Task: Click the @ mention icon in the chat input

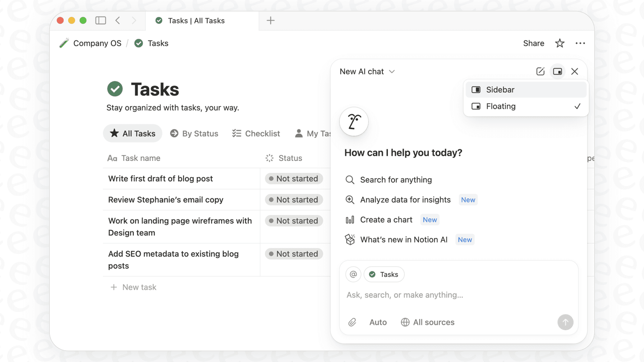Action: (353, 274)
